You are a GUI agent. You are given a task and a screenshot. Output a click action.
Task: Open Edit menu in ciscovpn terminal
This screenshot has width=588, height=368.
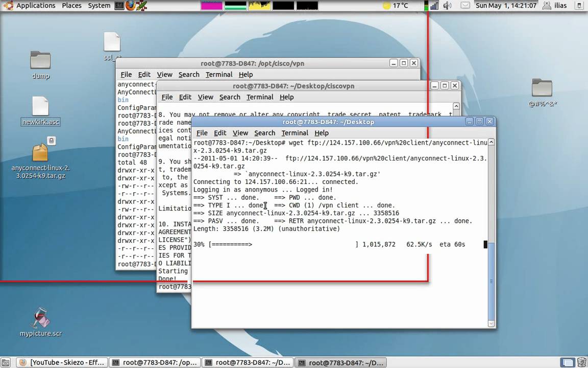[x=185, y=97]
